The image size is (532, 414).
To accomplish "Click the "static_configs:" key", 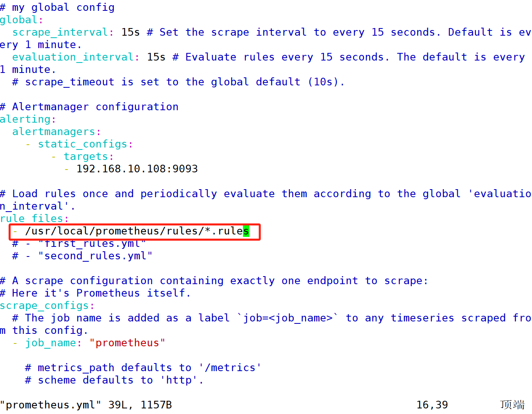I will 85,144.
